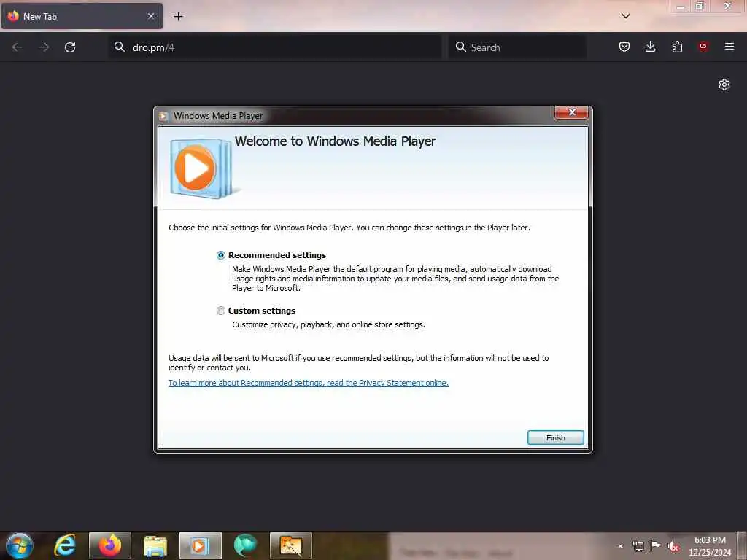Open the orange picture taskbar application
747x560 pixels.
coord(290,545)
